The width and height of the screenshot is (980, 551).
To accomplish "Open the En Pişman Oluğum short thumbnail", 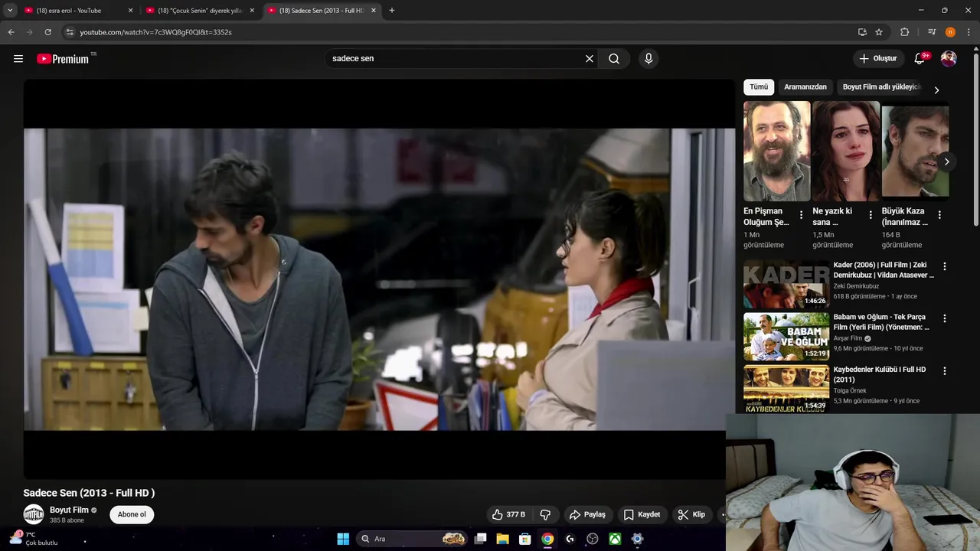I will pyautogui.click(x=776, y=151).
